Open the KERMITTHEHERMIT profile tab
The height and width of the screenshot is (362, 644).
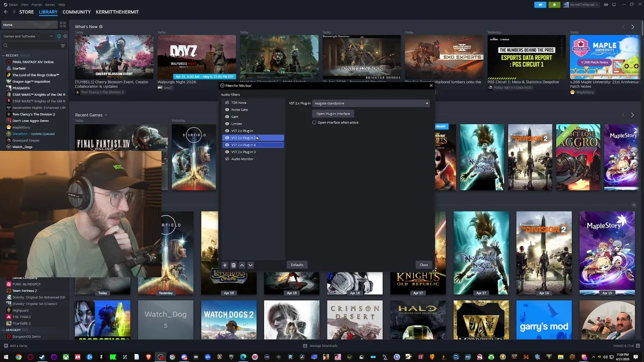pos(117,12)
